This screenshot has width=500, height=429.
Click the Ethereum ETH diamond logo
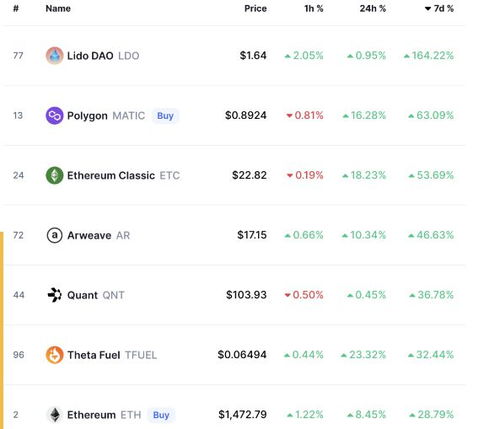(54, 415)
